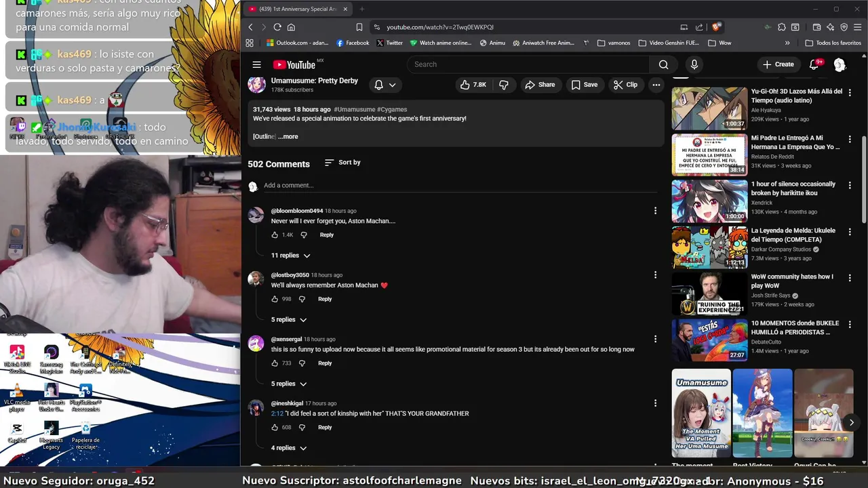The height and width of the screenshot is (488, 868).
Task: Click the Share button
Action: click(540, 85)
